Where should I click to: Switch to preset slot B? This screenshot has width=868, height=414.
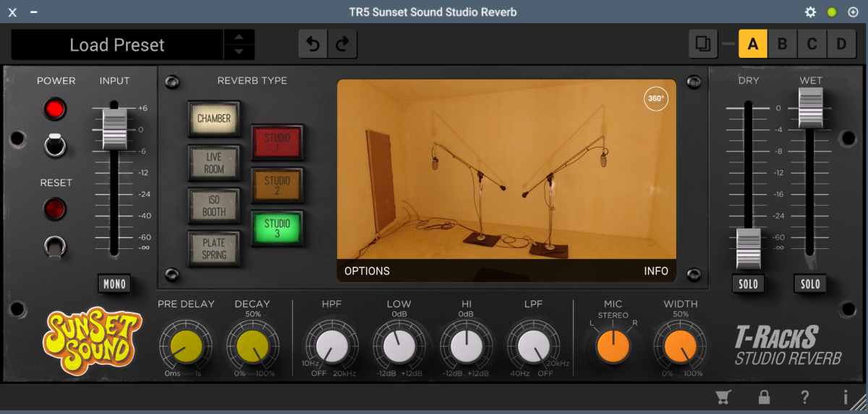(x=782, y=44)
